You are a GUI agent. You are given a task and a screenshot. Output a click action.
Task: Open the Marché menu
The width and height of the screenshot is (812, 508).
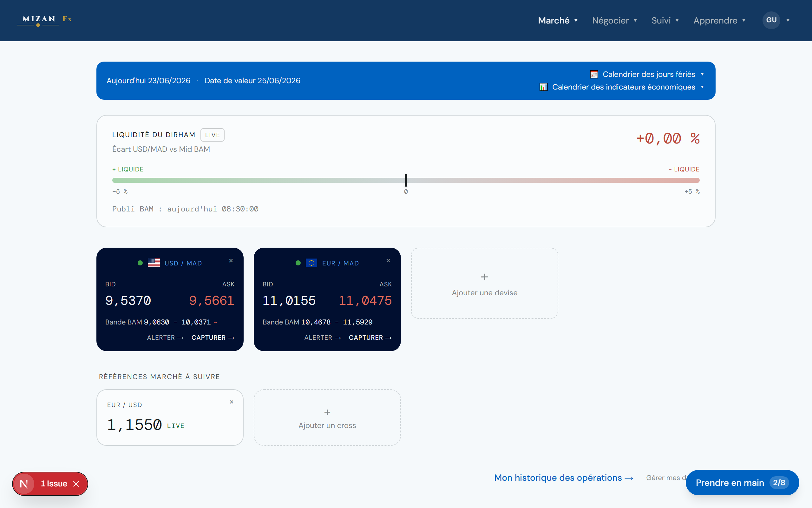pyautogui.click(x=558, y=21)
